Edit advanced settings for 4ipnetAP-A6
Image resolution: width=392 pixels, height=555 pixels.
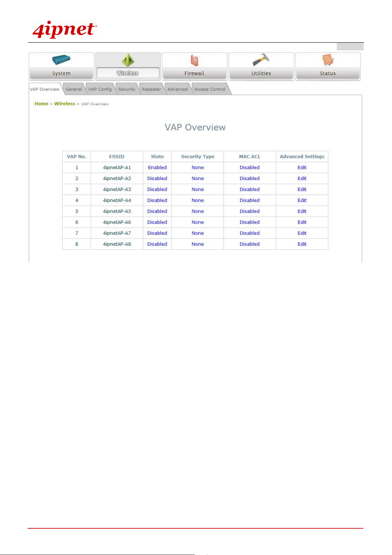[x=302, y=222]
